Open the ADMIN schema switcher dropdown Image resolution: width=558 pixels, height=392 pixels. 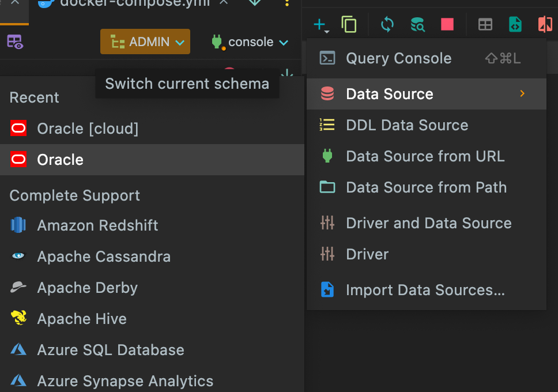point(145,42)
